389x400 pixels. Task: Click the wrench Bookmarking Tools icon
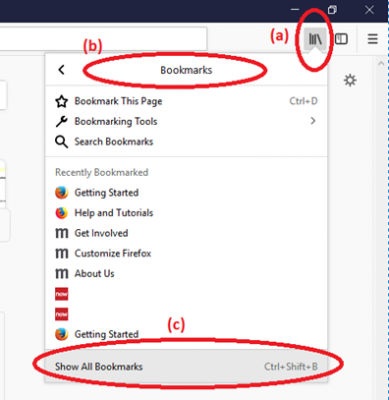(x=62, y=122)
